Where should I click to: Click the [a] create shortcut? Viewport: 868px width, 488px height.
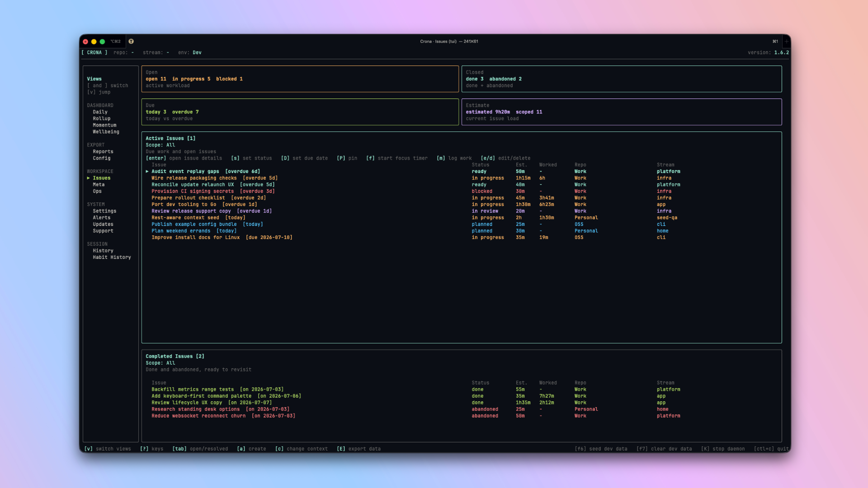(251, 449)
